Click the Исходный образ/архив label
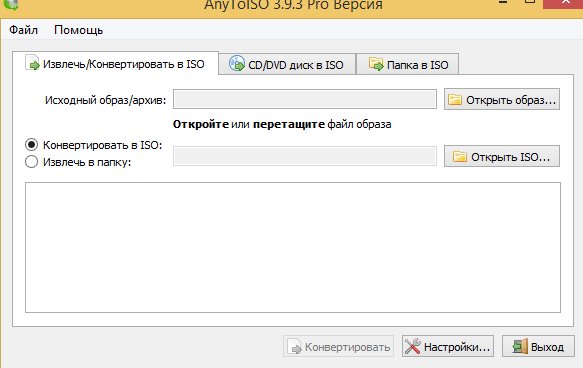Viewport: 583px width, 368px height. (106, 100)
